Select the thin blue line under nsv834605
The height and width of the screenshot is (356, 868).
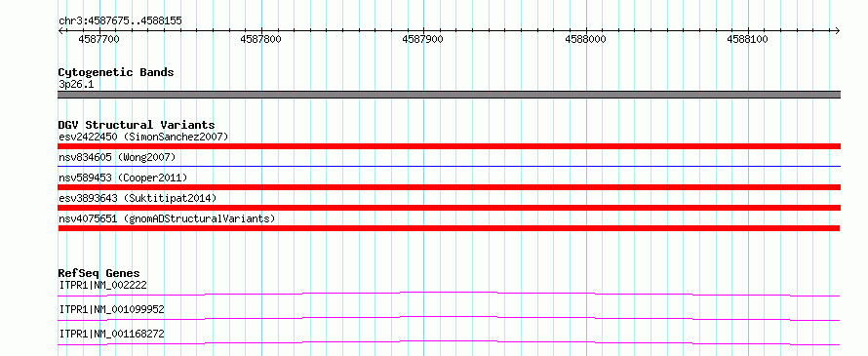point(449,166)
